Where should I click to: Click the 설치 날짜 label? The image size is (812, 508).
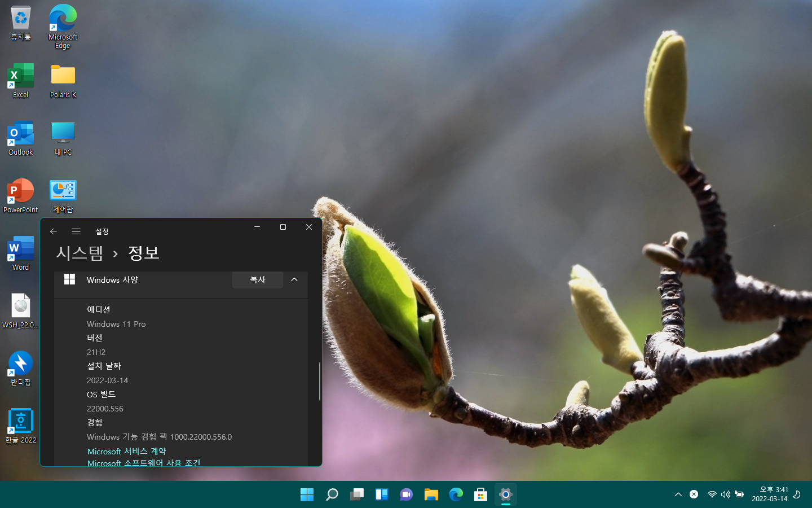point(104,366)
